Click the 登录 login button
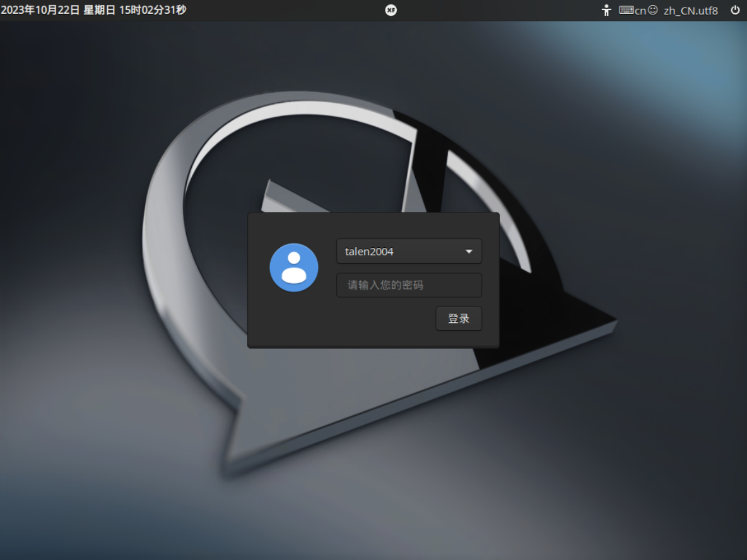This screenshot has width=747, height=560. (x=459, y=318)
